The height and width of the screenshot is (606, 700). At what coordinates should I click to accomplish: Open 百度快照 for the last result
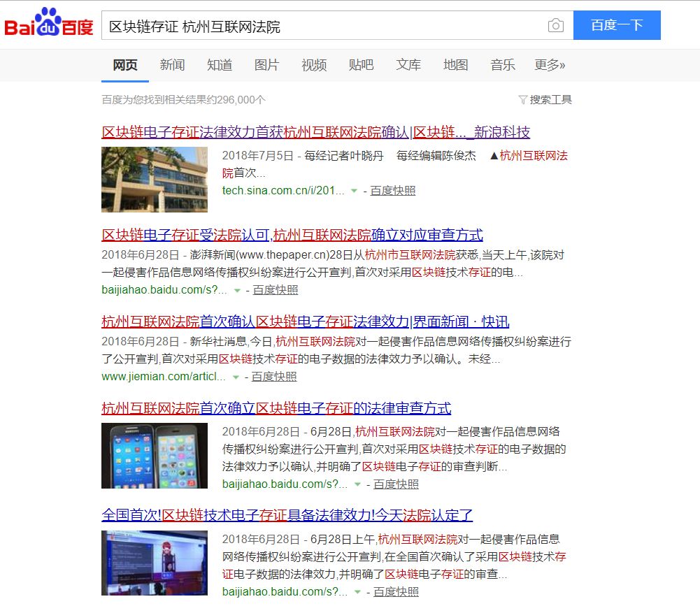(396, 592)
